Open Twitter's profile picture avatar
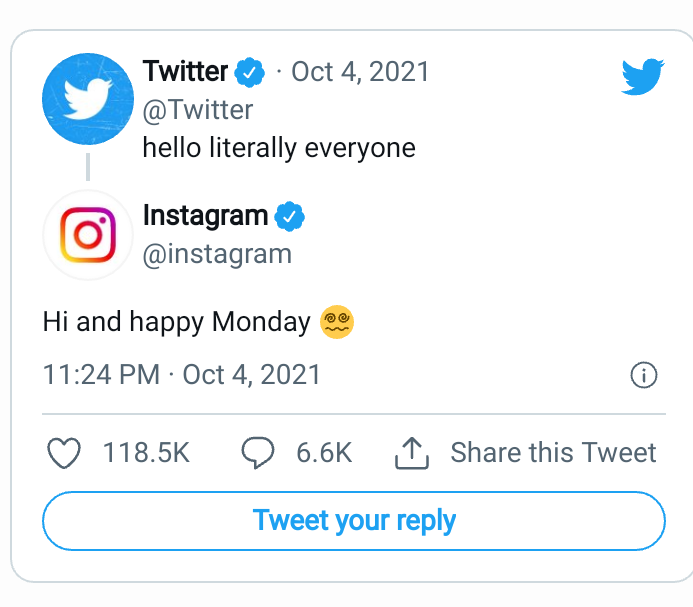This screenshot has width=693, height=607. [88, 99]
